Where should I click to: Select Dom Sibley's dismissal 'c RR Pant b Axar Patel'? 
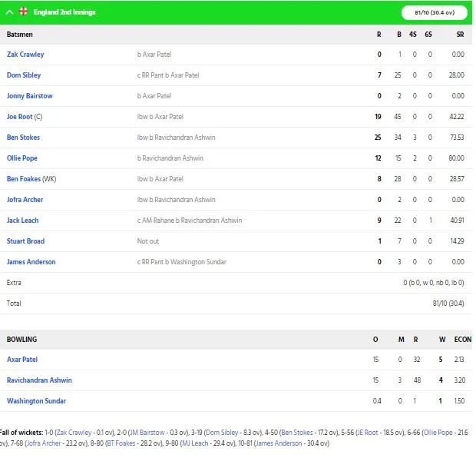(168, 75)
